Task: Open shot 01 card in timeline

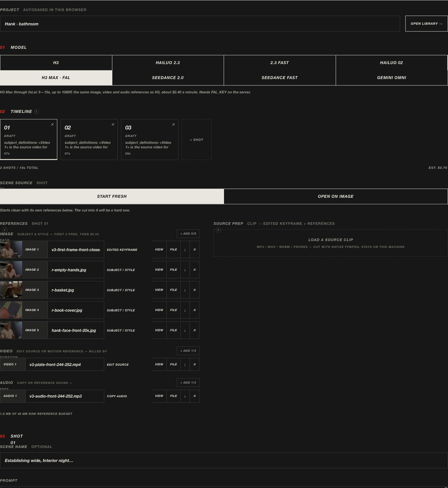Action: [x=29, y=140]
